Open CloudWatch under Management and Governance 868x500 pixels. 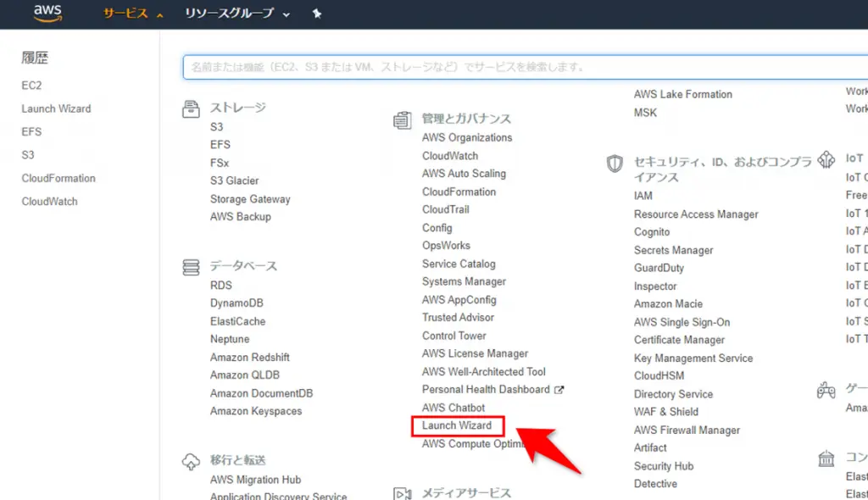click(x=450, y=156)
